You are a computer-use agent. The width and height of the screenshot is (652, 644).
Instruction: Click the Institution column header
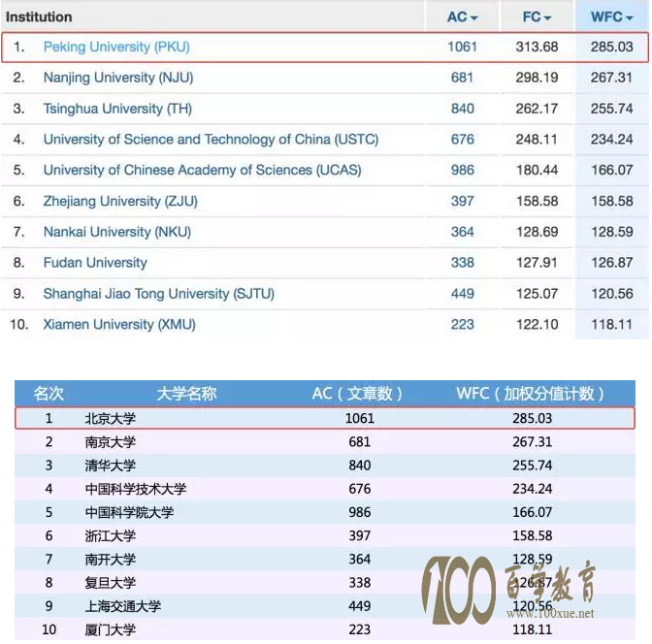(39, 17)
